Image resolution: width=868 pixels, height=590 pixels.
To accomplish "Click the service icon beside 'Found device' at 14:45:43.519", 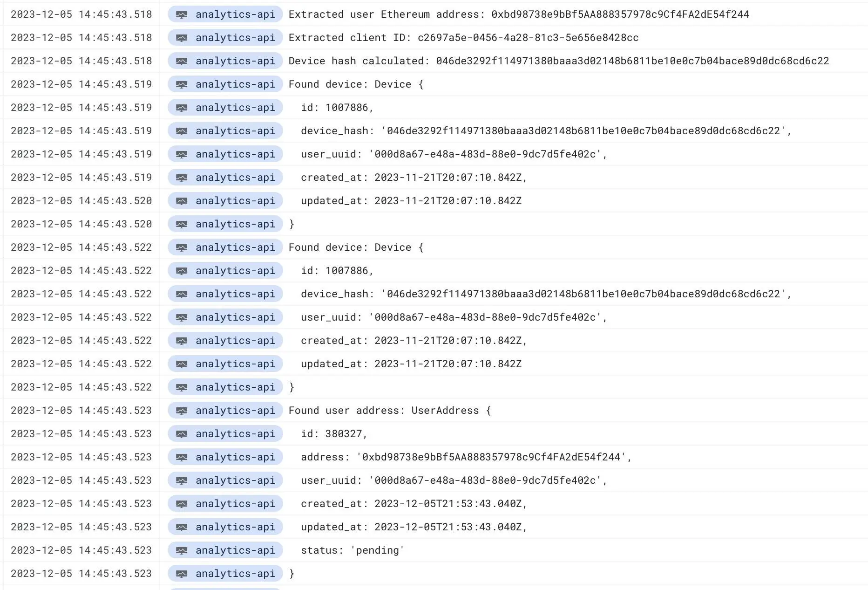I will pos(182,84).
